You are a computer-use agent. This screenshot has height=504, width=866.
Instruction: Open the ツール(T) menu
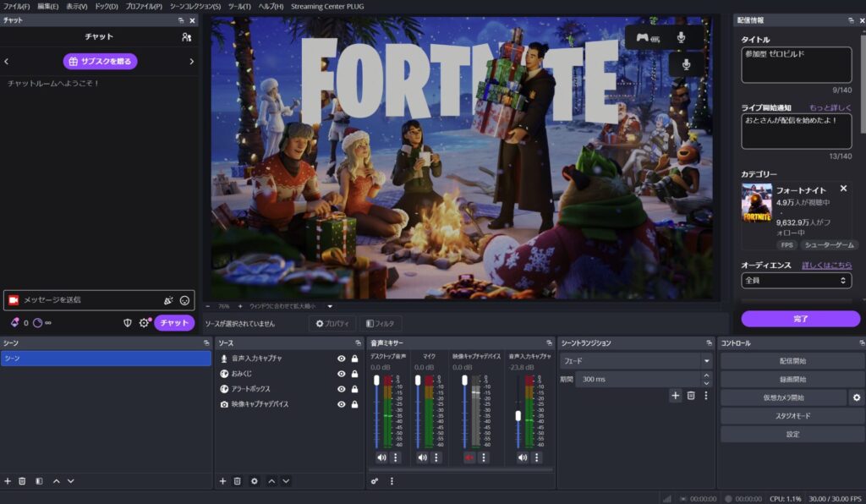click(239, 6)
